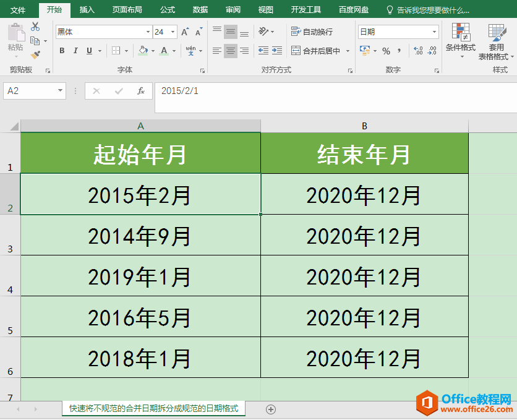Set vertical middle alignment
This screenshot has width=517, height=420.
231,32
